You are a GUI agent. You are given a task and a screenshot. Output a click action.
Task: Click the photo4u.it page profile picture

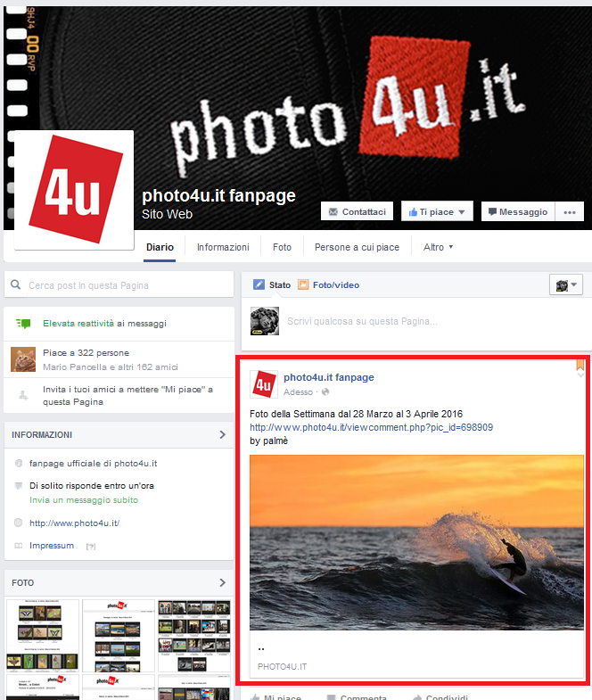75,189
